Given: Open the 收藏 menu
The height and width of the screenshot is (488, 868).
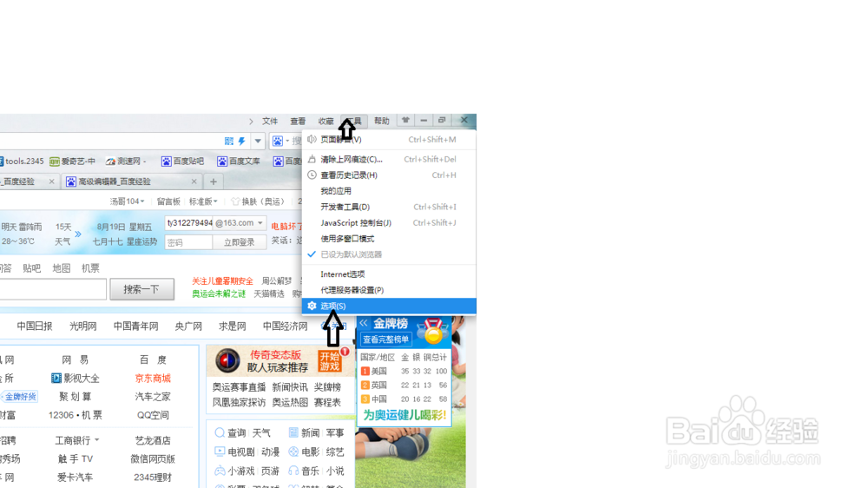Looking at the screenshot, I should tap(326, 121).
